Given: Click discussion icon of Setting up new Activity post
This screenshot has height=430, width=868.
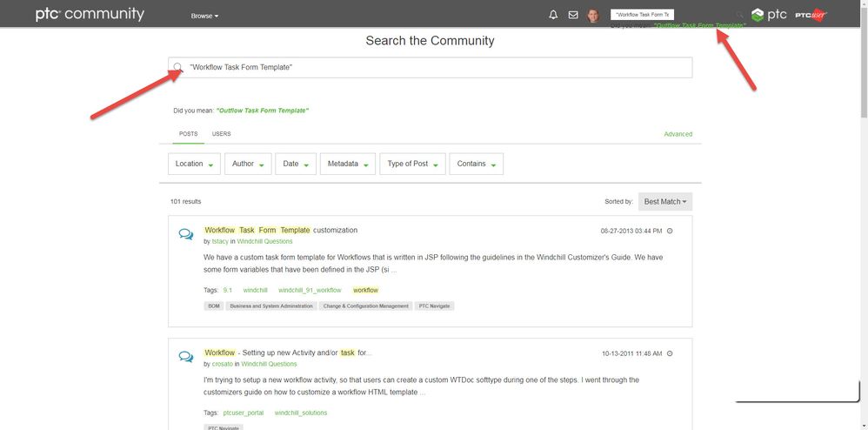Looking at the screenshot, I should coord(186,357).
